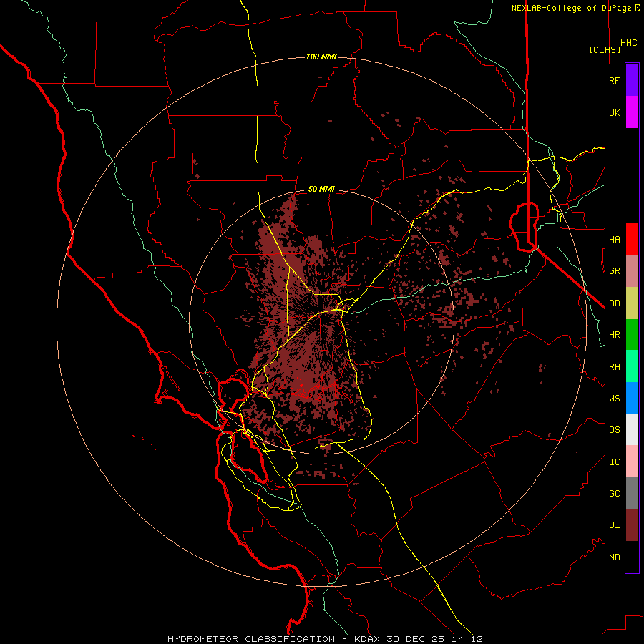
Task: Click the HYDROMETEOR CLASSIFICATION caption
Action: pos(251,639)
